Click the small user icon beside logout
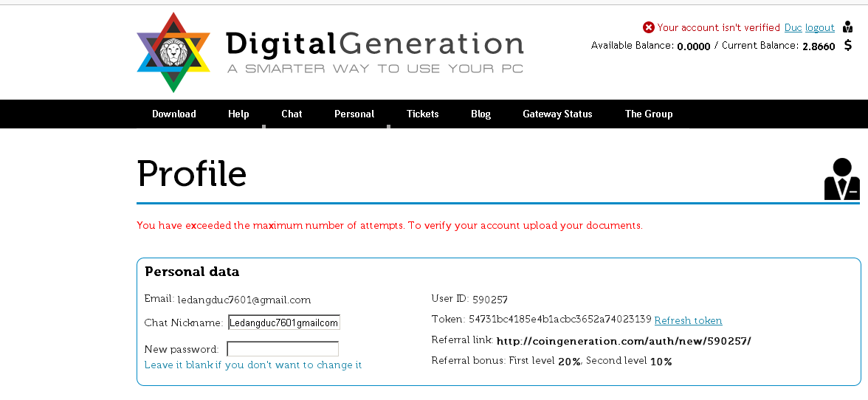This screenshot has width=868, height=400. pos(847,27)
